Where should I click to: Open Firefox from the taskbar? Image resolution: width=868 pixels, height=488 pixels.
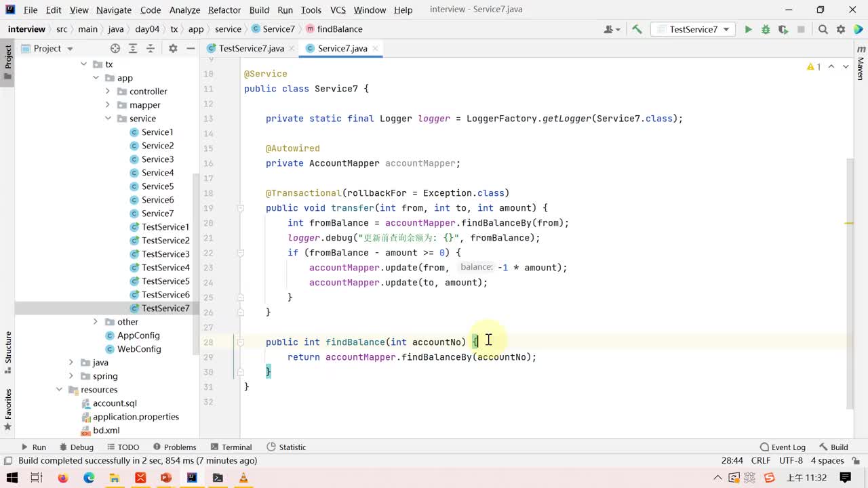63,478
